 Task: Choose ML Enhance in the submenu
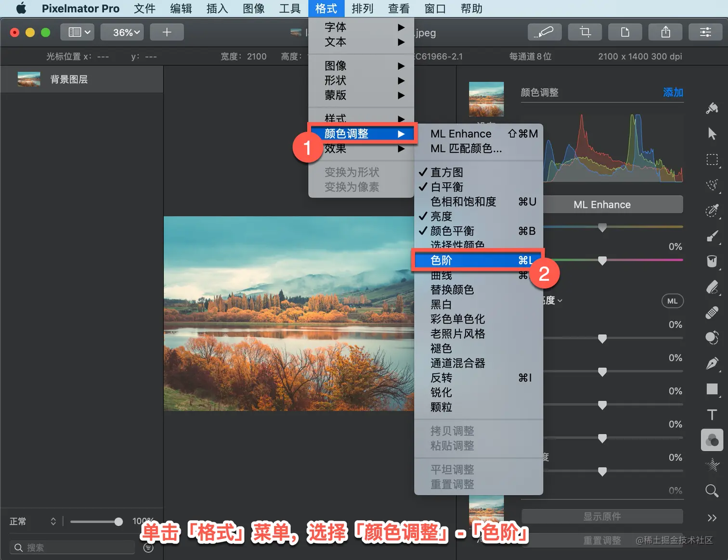point(479,134)
